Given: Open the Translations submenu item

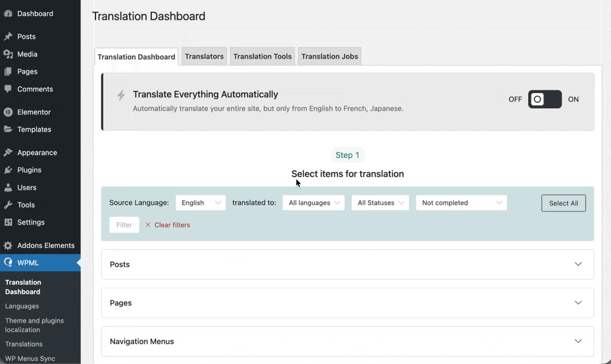Looking at the screenshot, I should tap(24, 344).
